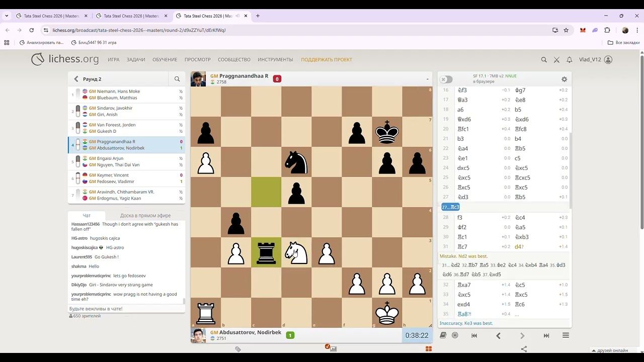Viewport: 644px width, 362px height.
Task: Click the first Chrome tab Tata Steel Chess
Action: pyautogui.click(x=51, y=16)
